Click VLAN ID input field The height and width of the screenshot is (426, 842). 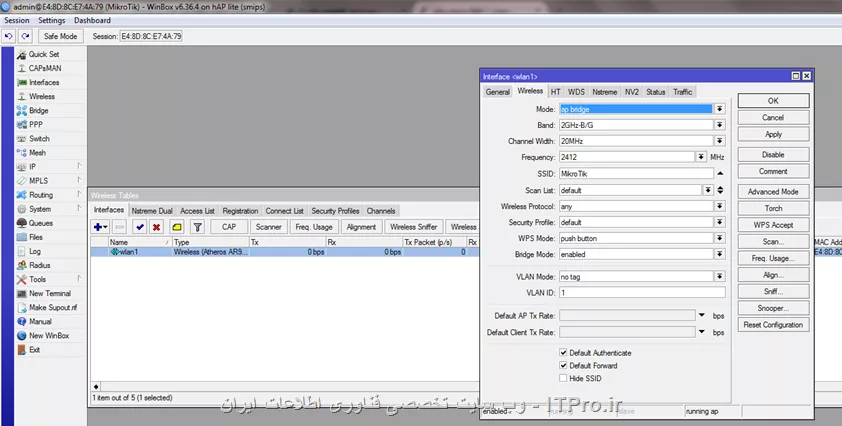point(642,293)
